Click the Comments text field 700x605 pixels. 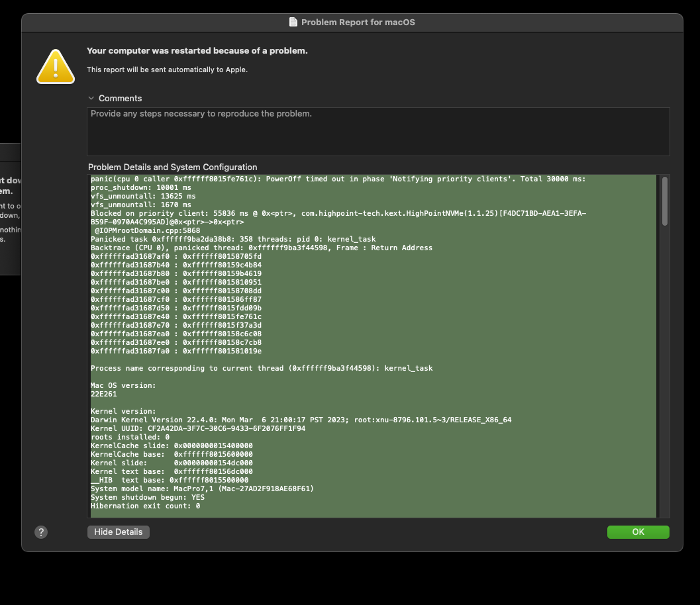coord(378,132)
